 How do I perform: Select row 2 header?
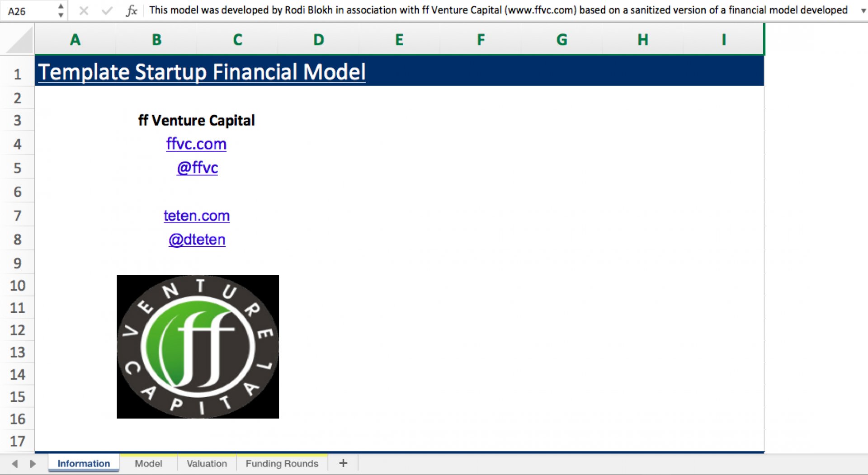[x=17, y=98]
